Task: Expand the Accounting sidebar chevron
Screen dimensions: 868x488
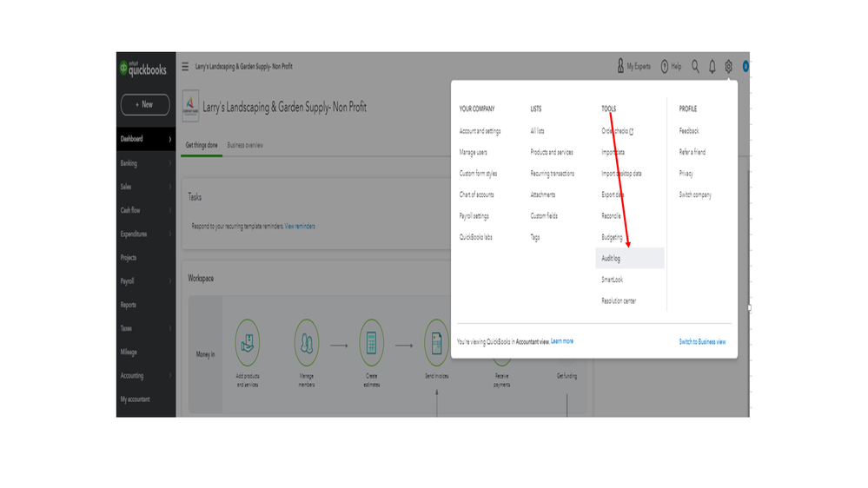Action: click(x=170, y=375)
